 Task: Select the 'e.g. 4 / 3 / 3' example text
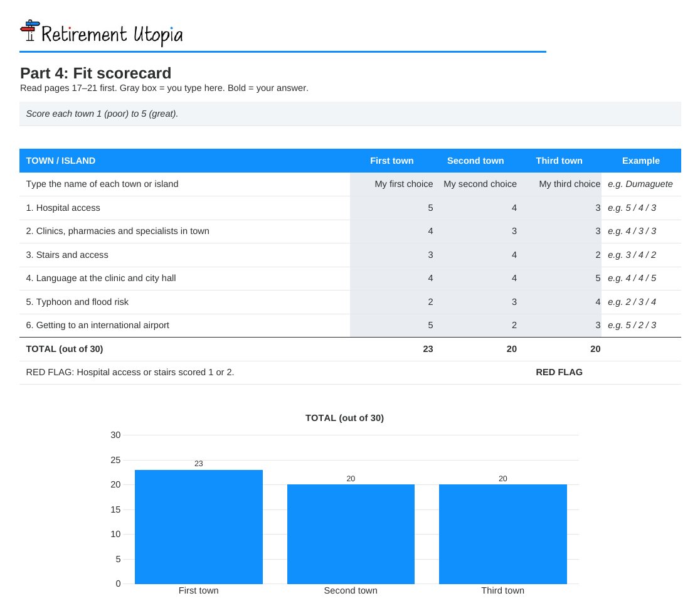pyautogui.click(x=632, y=232)
